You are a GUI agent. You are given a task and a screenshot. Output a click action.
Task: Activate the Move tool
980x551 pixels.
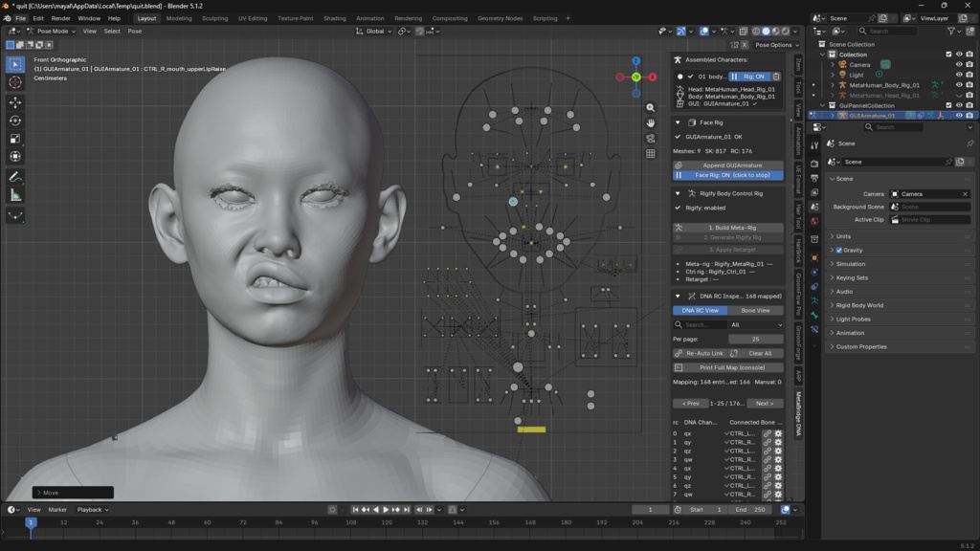[x=15, y=101]
